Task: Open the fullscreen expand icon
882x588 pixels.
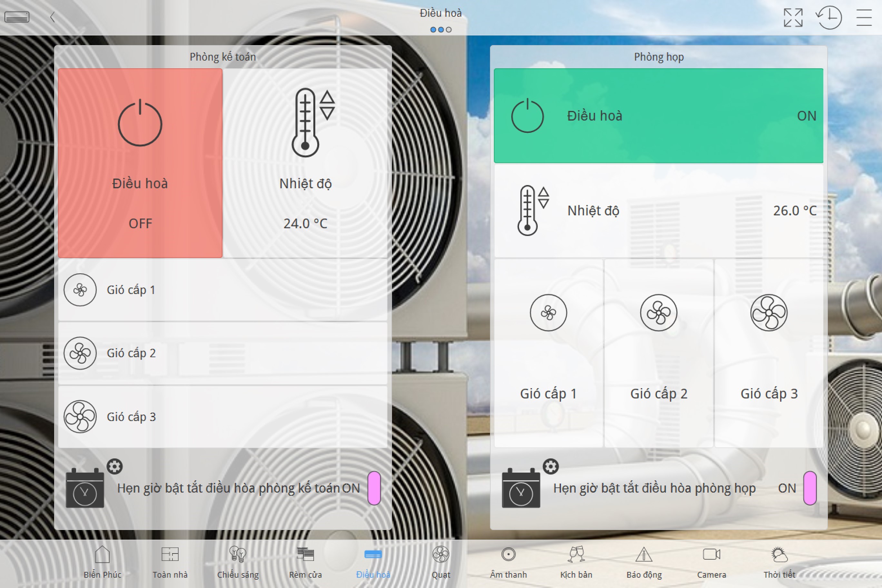Action: pyautogui.click(x=793, y=18)
